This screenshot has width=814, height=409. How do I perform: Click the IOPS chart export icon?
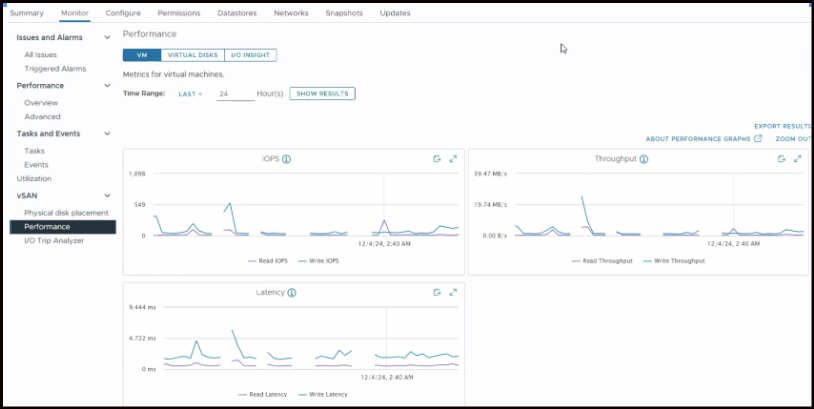click(x=437, y=159)
